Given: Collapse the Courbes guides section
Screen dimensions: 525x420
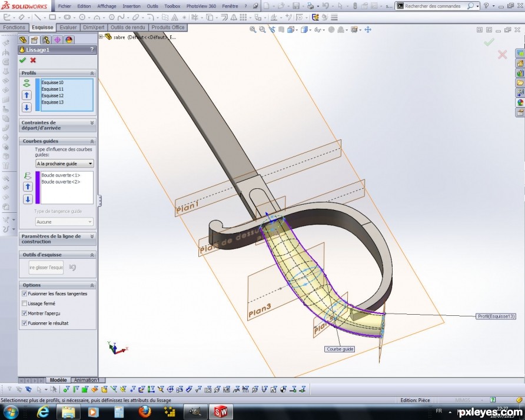Looking at the screenshot, I should (92, 141).
